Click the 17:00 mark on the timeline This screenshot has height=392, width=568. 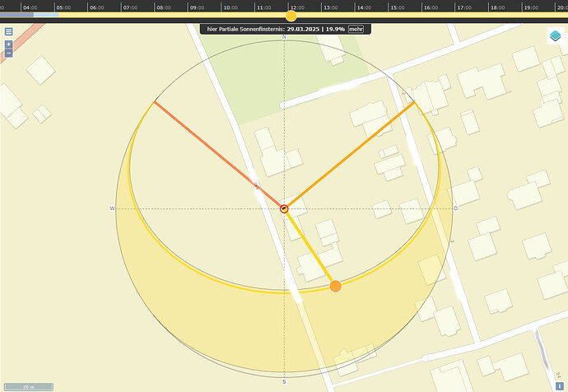[x=464, y=7]
